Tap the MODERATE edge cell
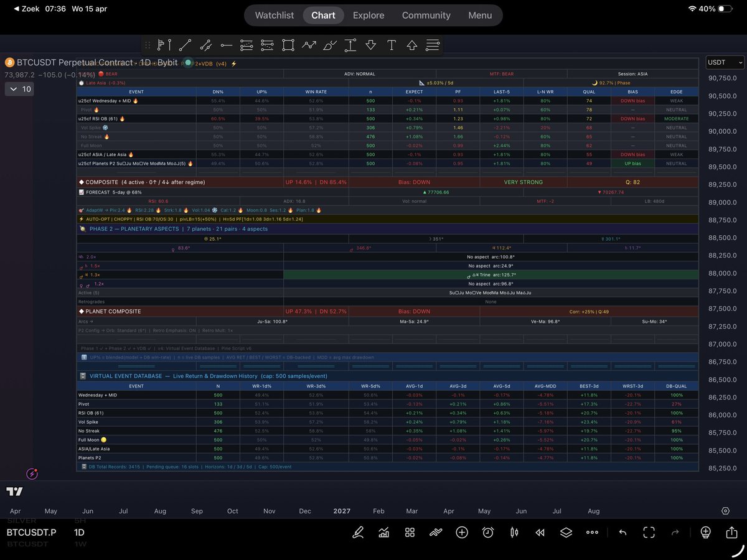This screenshot has height=560, width=747. click(x=676, y=118)
